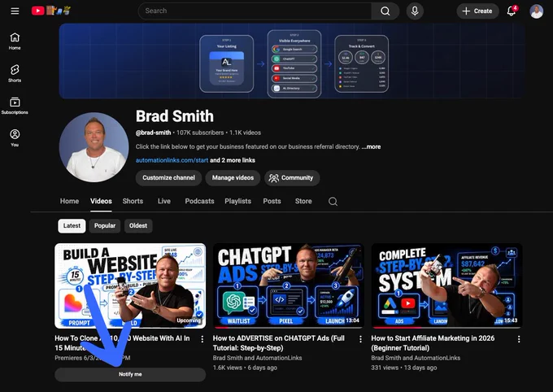Click '1.6K views • 6 days ago' text

pos(245,368)
